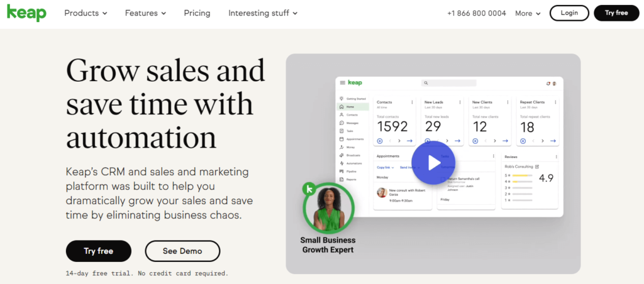Click the See Demo button
644x284 pixels.
tap(182, 251)
